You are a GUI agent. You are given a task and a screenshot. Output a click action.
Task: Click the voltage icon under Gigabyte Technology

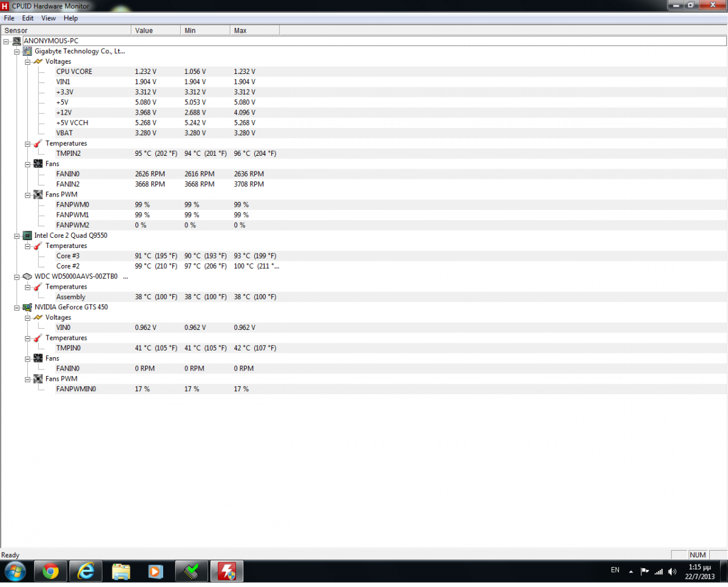[x=38, y=62]
